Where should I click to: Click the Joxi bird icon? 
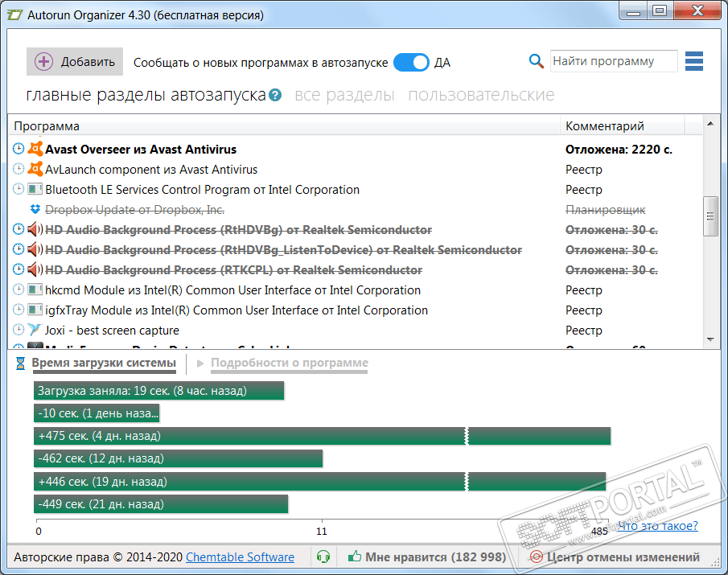(x=35, y=330)
